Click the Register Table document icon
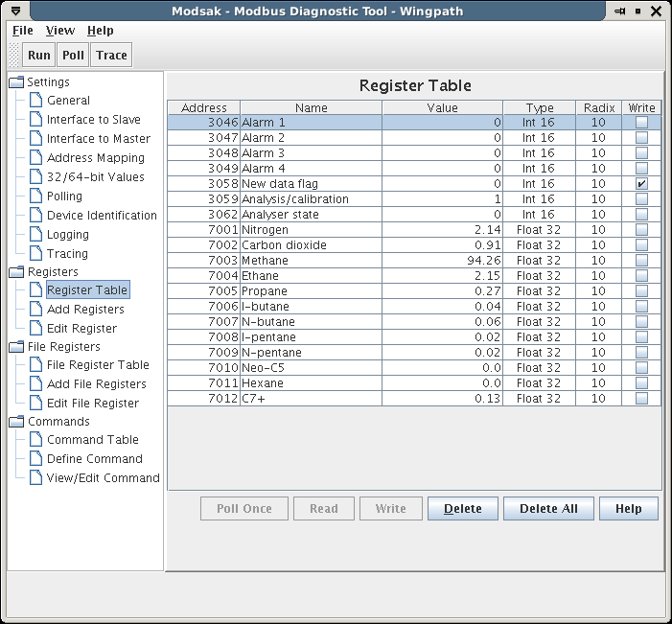The image size is (672, 624). 36,289
